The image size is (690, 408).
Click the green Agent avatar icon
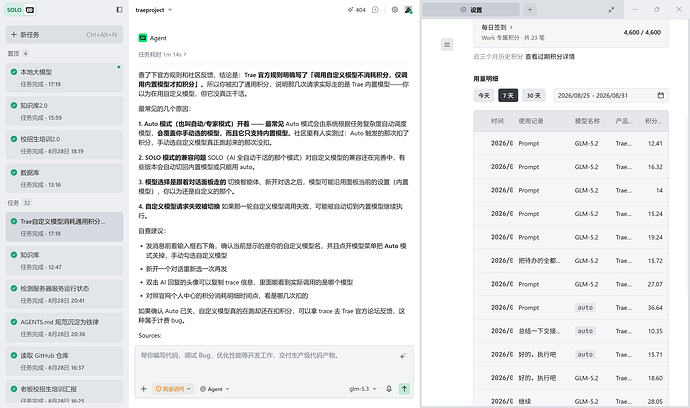click(x=143, y=38)
